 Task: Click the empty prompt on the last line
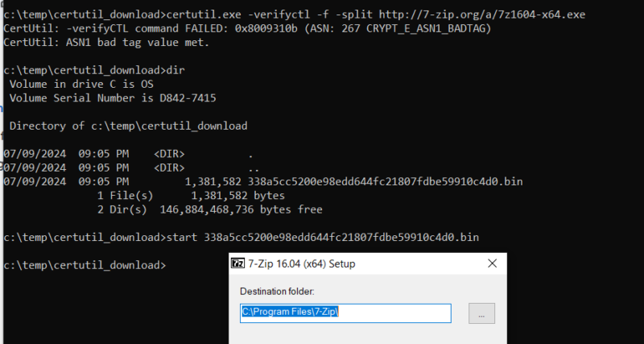85,266
